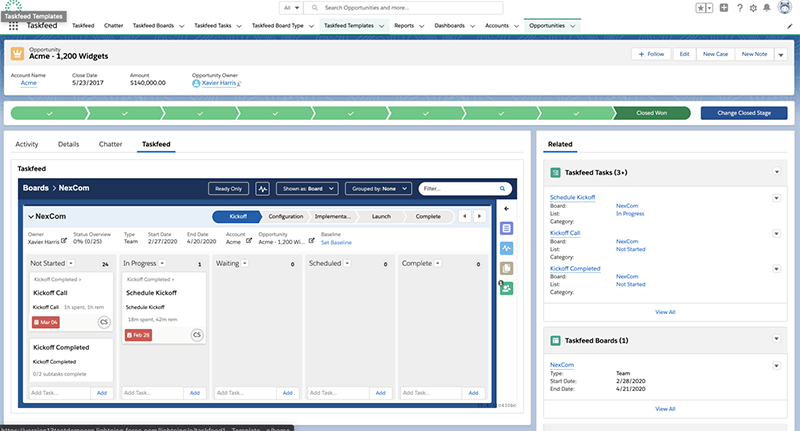Click the Search Opportunities input field

coord(403,8)
